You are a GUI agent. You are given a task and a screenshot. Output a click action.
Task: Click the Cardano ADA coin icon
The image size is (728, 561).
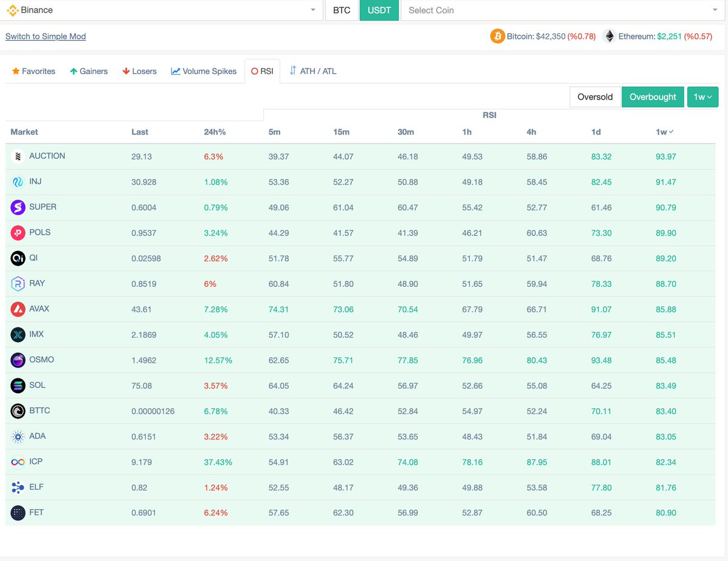click(x=17, y=436)
